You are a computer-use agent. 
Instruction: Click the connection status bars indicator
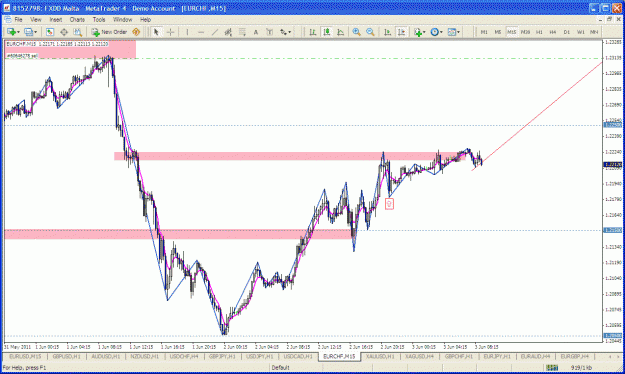[552, 368]
